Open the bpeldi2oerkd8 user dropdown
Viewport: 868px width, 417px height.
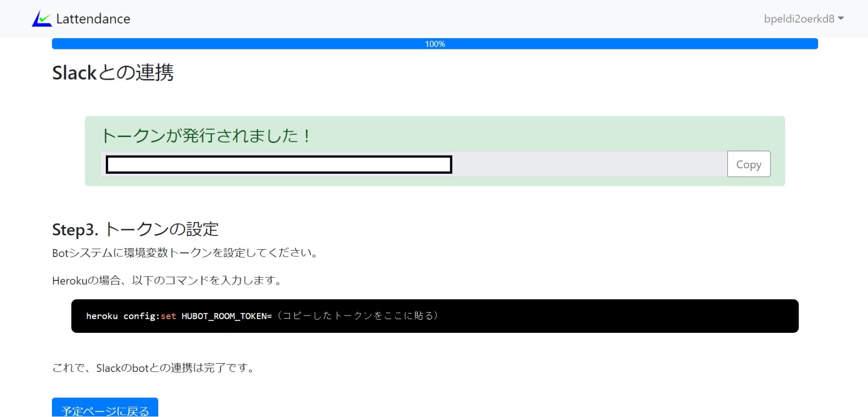804,19
